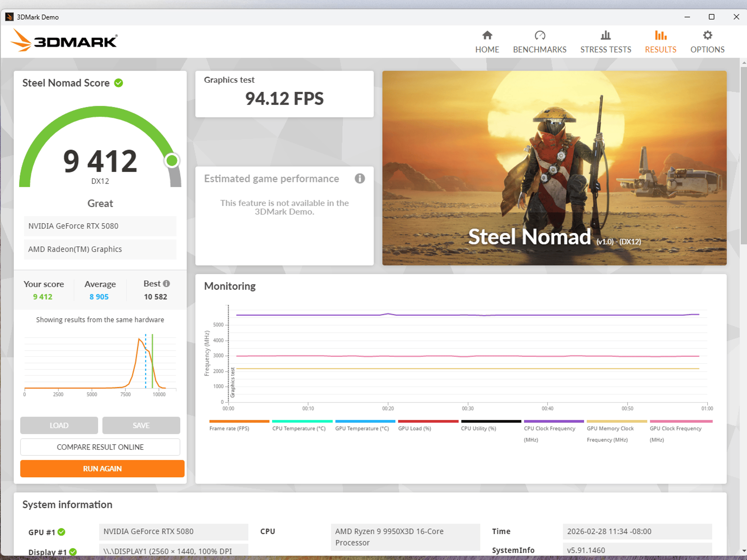
Task: Click green check next to Steel Nomad Score
Action: pyautogui.click(x=119, y=83)
